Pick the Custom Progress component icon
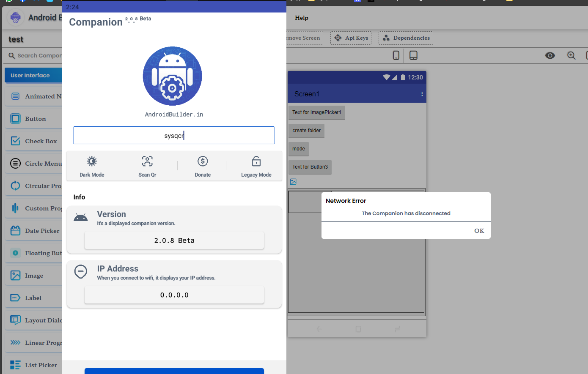This screenshot has width=588, height=374. [x=15, y=208]
